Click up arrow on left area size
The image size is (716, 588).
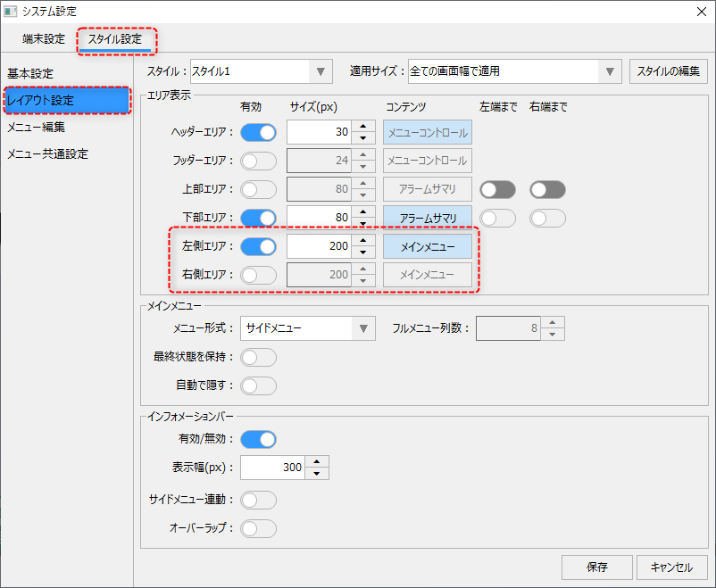click(363, 241)
